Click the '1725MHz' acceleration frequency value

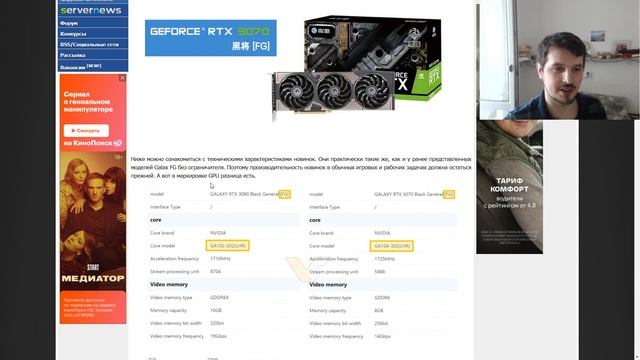[384, 259]
